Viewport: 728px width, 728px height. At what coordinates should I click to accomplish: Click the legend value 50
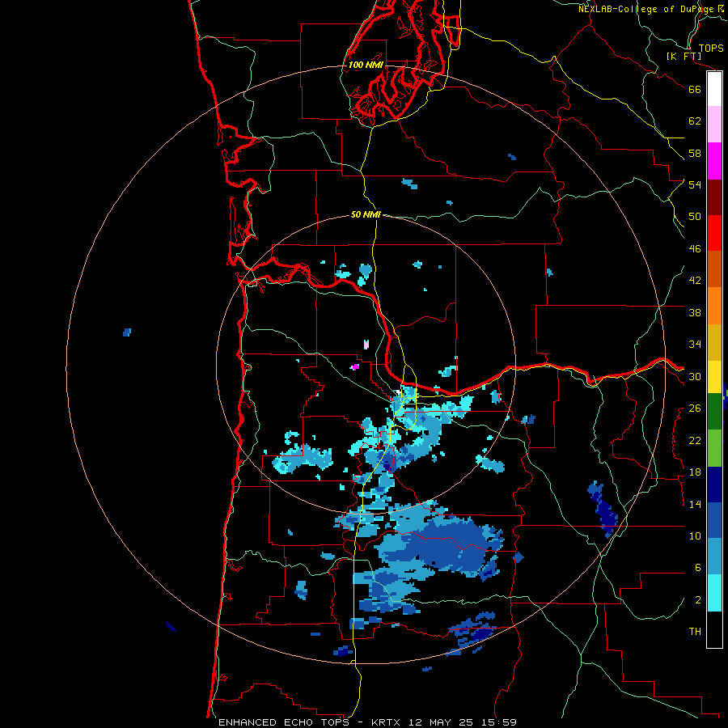coord(695,217)
